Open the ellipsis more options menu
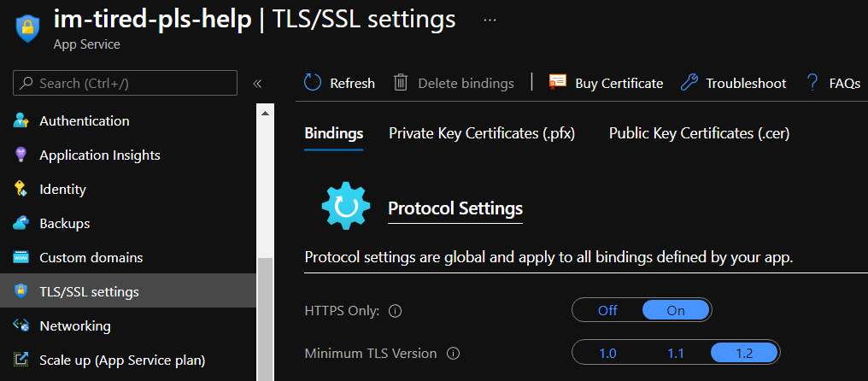 [x=490, y=20]
